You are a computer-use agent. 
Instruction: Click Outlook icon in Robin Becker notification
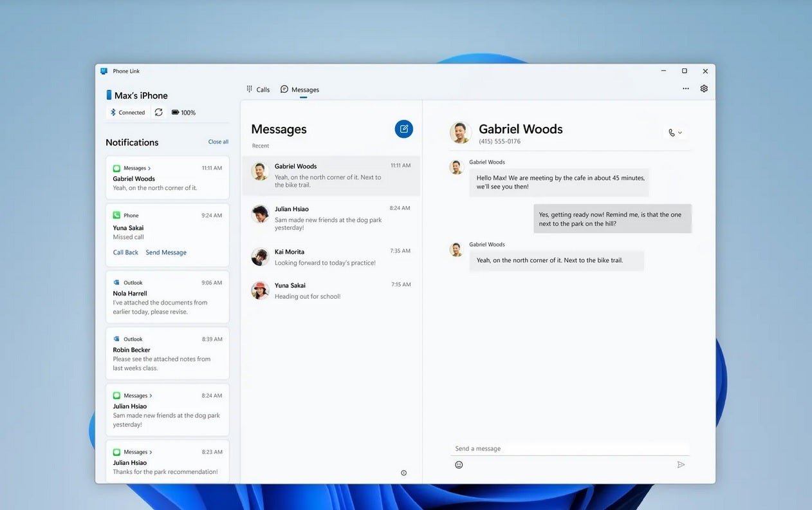pos(116,339)
